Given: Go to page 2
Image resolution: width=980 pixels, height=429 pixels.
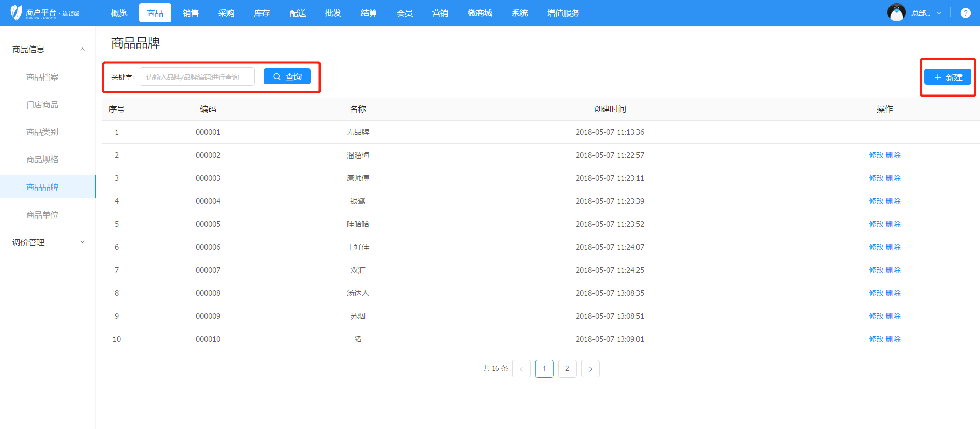Looking at the screenshot, I should (567, 369).
